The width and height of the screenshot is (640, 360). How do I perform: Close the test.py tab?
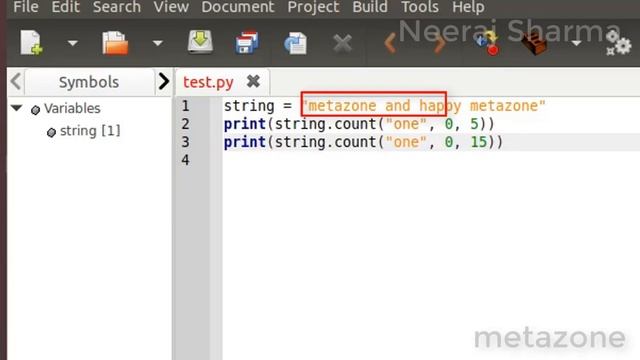[253, 82]
